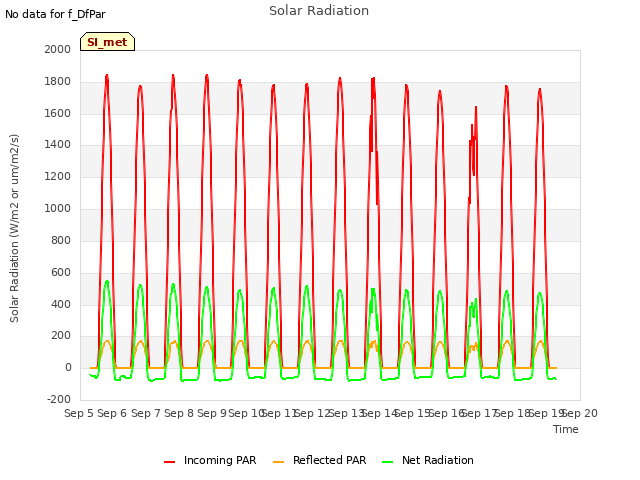Click the y-axis title Solar Radiation
Viewport: 640px width, 480px height.
pyautogui.click(x=14, y=228)
